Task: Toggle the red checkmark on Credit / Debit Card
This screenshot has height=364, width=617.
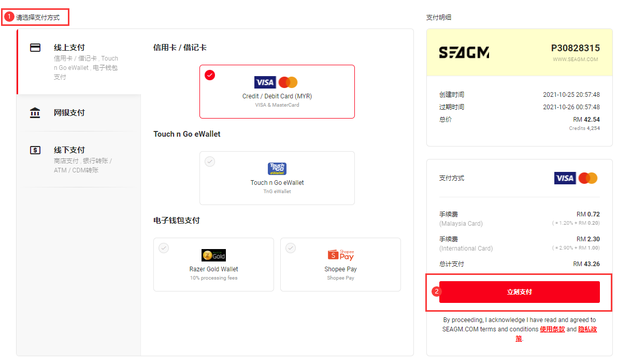Action: (210, 75)
